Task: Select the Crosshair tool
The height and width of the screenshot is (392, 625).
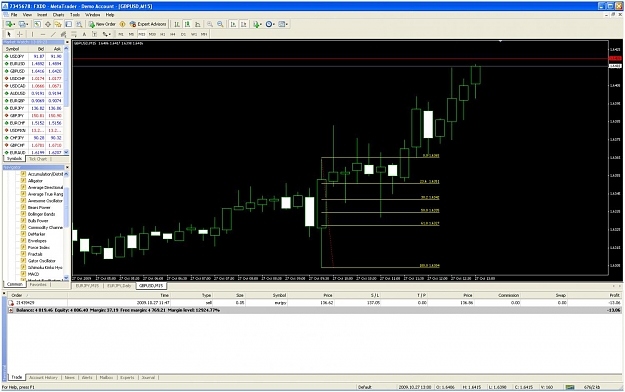Action: click(x=20, y=34)
